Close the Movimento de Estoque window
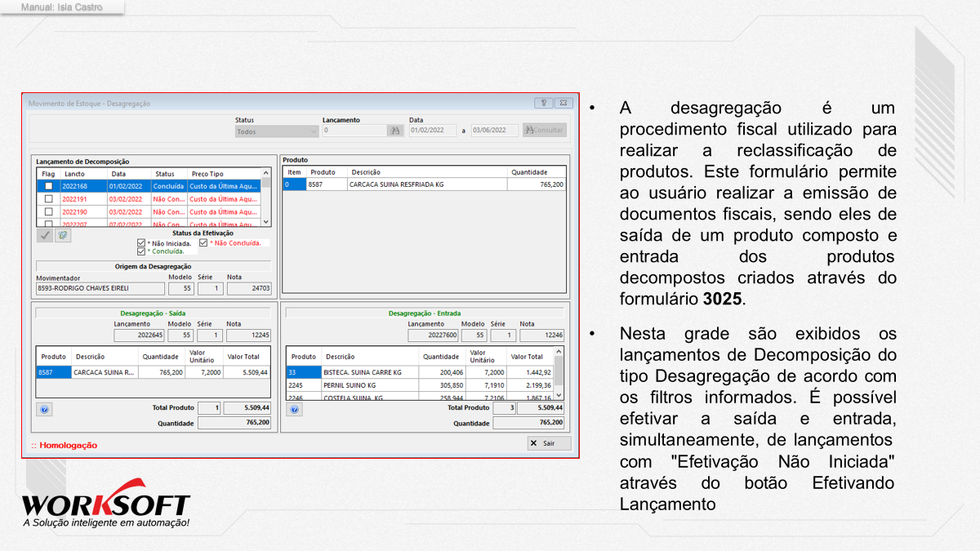The height and width of the screenshot is (551, 980). (x=563, y=104)
